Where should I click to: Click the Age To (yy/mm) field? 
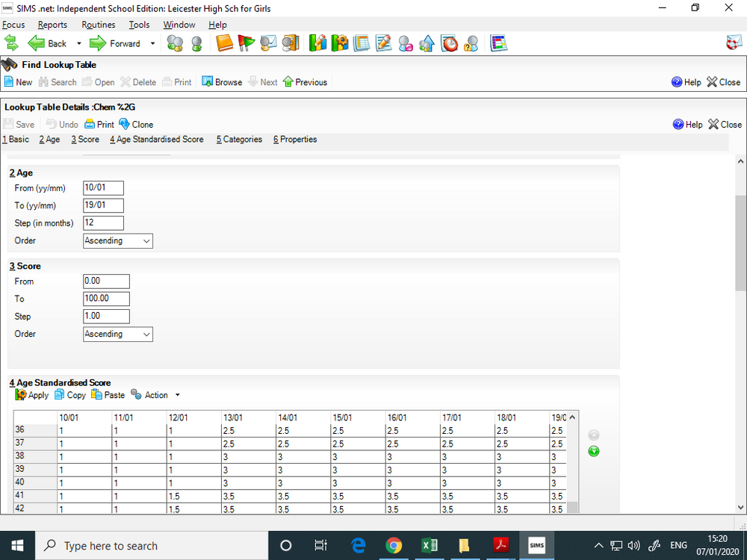click(103, 205)
